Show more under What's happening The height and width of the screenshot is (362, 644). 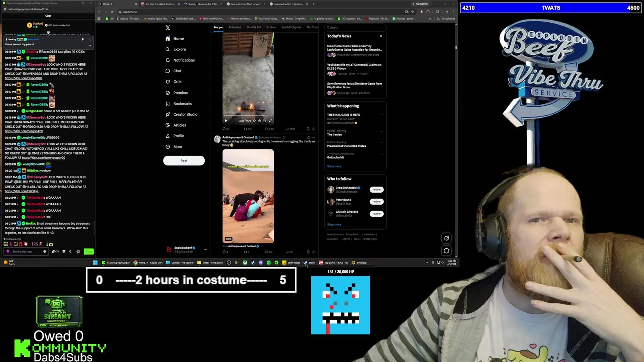click(x=334, y=166)
